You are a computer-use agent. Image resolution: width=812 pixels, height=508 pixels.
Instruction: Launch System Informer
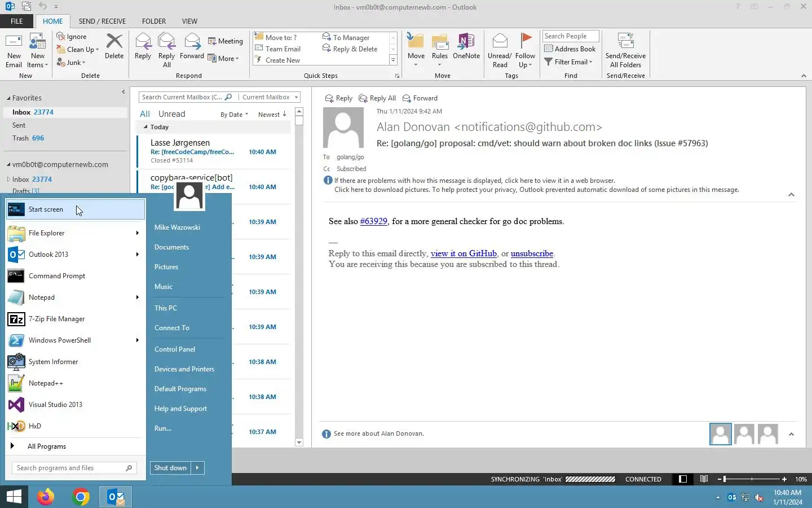pyautogui.click(x=74, y=362)
